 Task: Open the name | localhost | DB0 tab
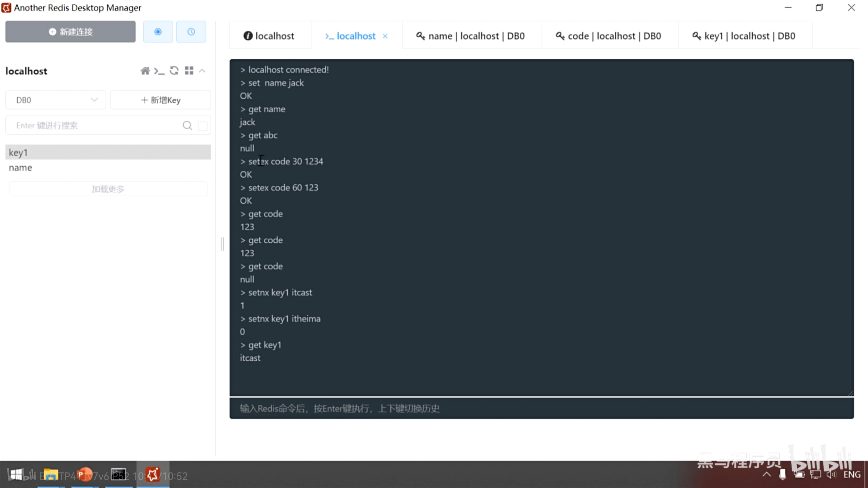pyautogui.click(x=471, y=36)
